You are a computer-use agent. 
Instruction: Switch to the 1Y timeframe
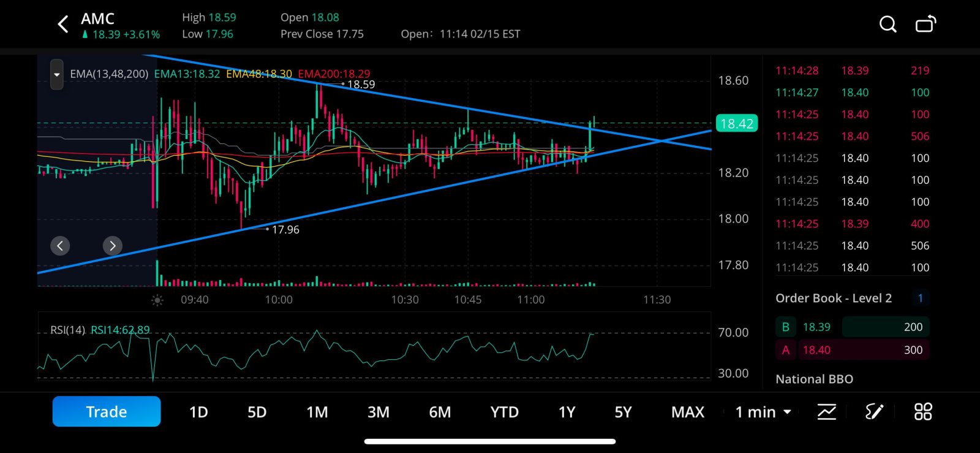567,412
